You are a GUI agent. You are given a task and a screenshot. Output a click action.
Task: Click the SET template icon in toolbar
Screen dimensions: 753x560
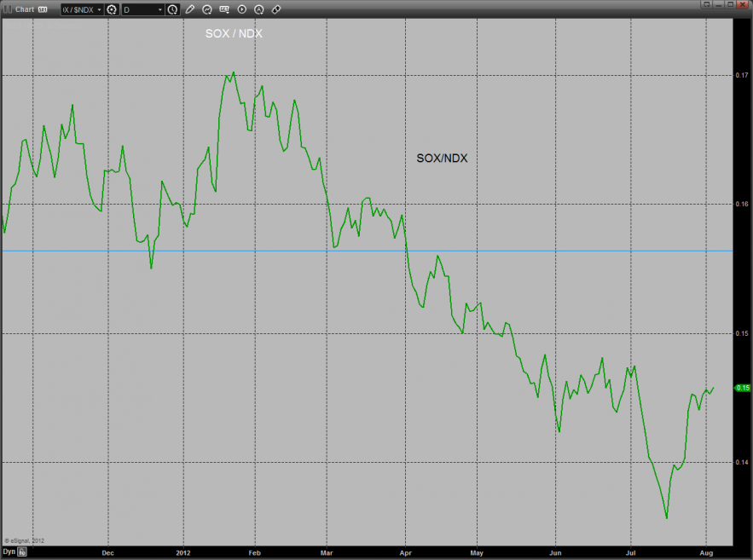[x=224, y=9]
